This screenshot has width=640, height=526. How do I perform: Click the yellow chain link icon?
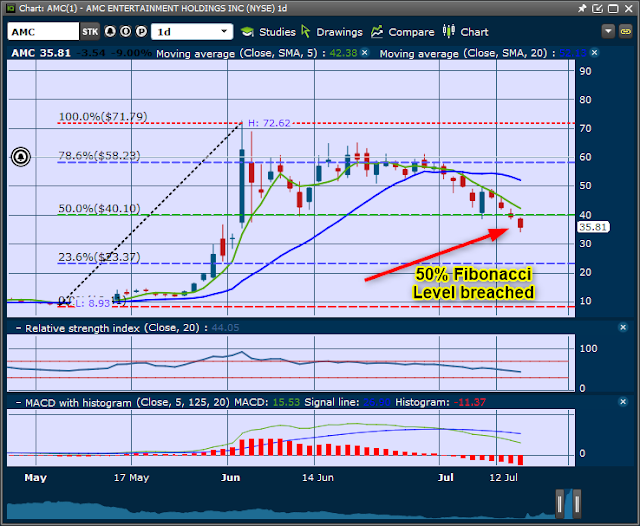(626, 31)
